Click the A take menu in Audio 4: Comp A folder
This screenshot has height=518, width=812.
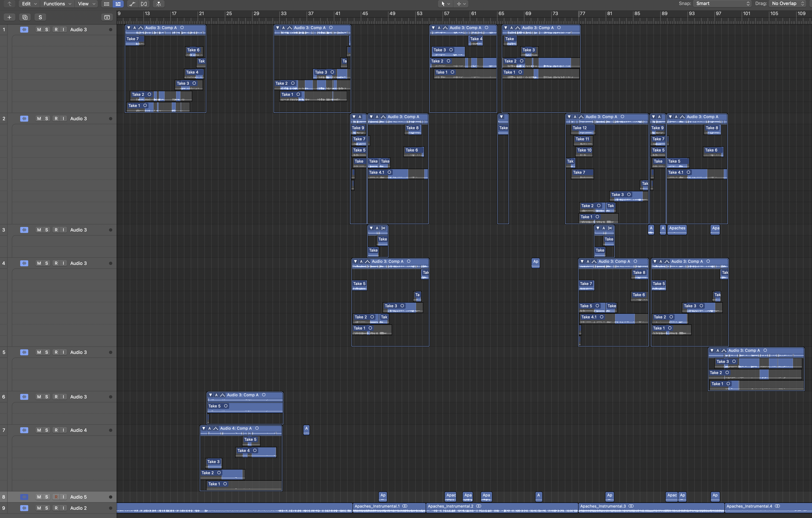point(210,428)
